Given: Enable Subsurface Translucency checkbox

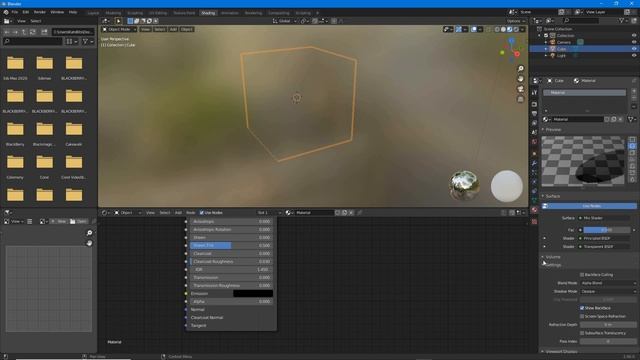Looking at the screenshot, I should 582,333.
